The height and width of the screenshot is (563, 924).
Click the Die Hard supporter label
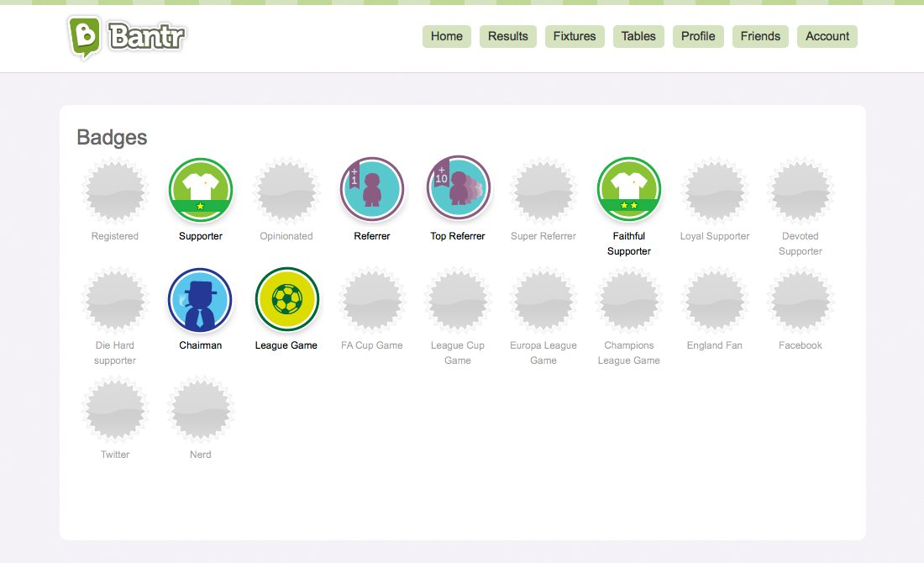pyautogui.click(x=115, y=353)
